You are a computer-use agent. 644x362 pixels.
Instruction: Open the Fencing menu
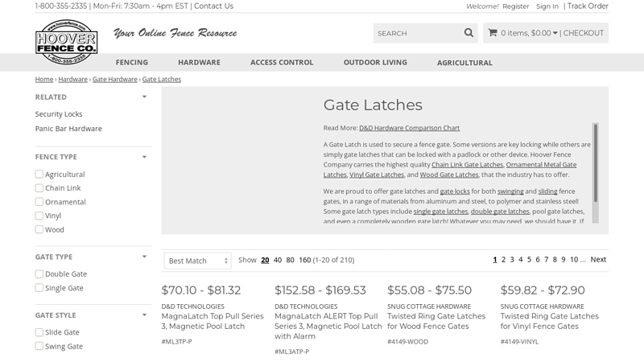pyautogui.click(x=132, y=63)
